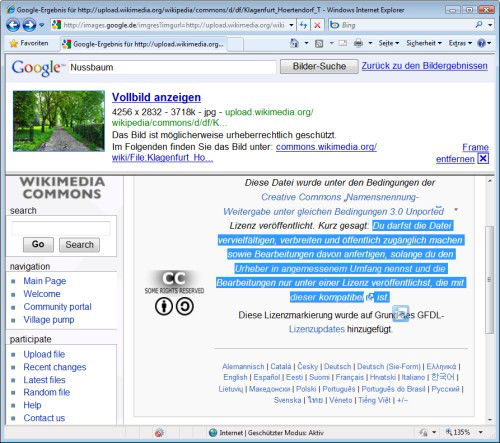Screen dimensions: 500x443
Task: Open the Latest files link
Action: [44, 380]
